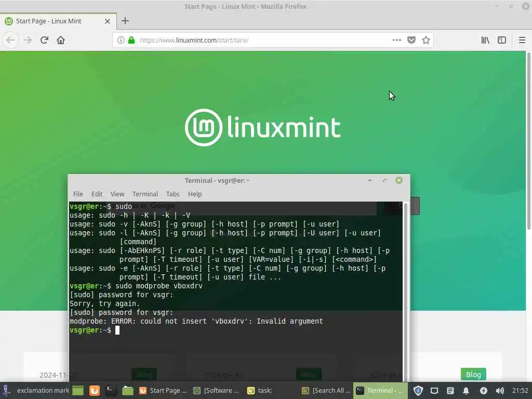Go forward in Firefox history
Image resolution: width=532 pixels, height=399 pixels.
(28, 40)
